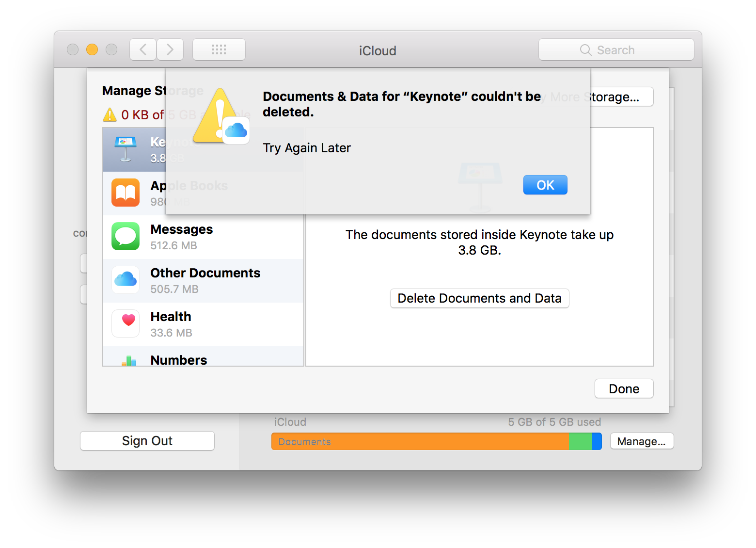Go back with the left chevron

(x=143, y=49)
